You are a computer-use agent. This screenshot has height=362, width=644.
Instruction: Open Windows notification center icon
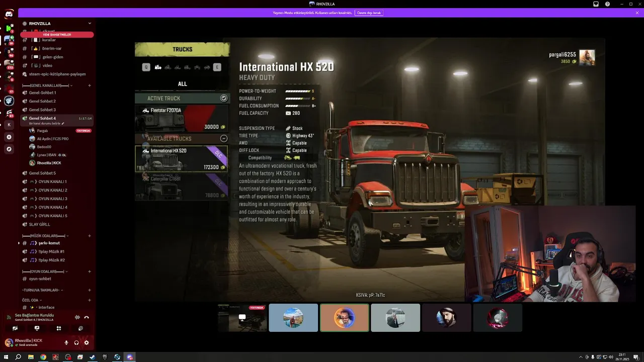[x=635, y=357]
